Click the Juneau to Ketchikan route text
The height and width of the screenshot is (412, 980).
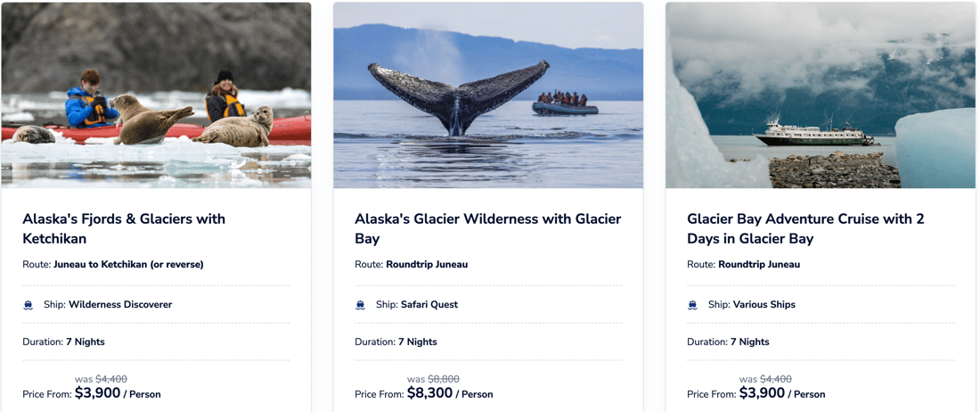click(x=128, y=265)
